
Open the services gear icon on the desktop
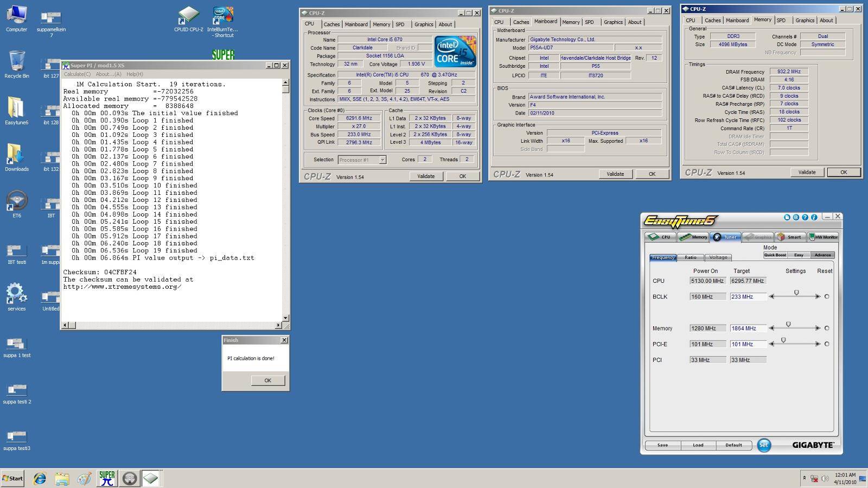pyautogui.click(x=16, y=297)
